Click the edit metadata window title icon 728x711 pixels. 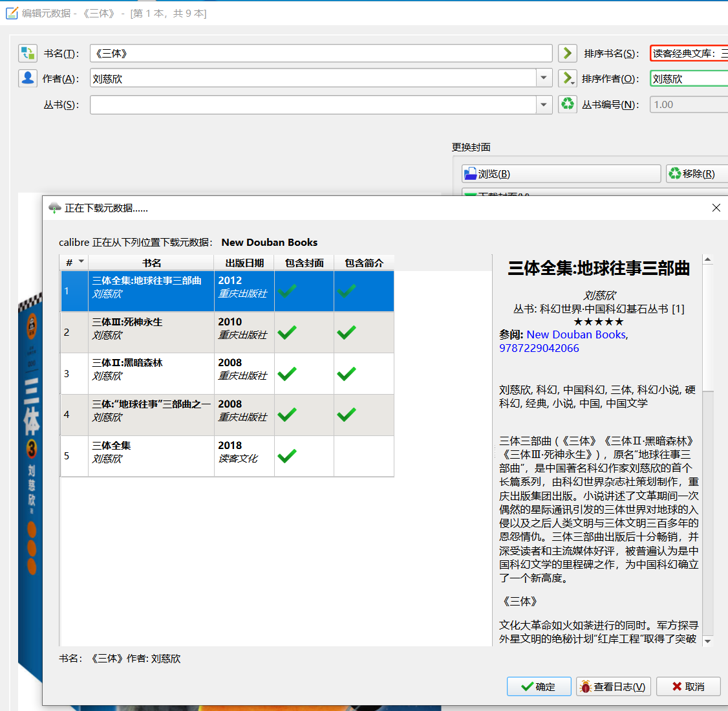(12, 13)
